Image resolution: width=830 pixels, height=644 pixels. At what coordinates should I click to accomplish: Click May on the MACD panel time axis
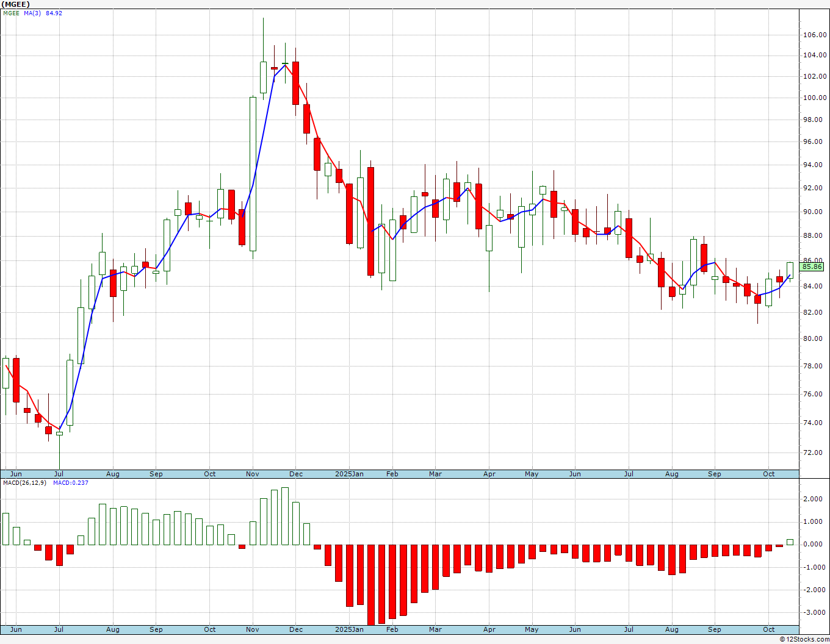tap(532, 629)
